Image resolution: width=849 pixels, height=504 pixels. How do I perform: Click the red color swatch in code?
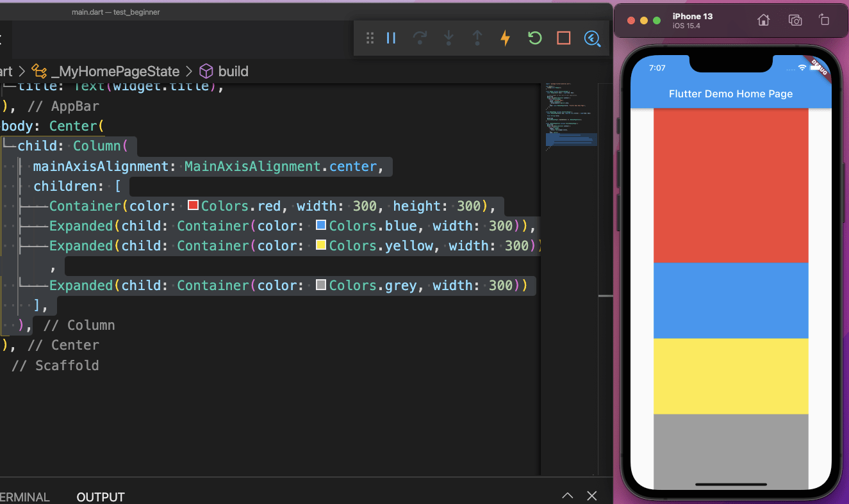click(x=193, y=206)
